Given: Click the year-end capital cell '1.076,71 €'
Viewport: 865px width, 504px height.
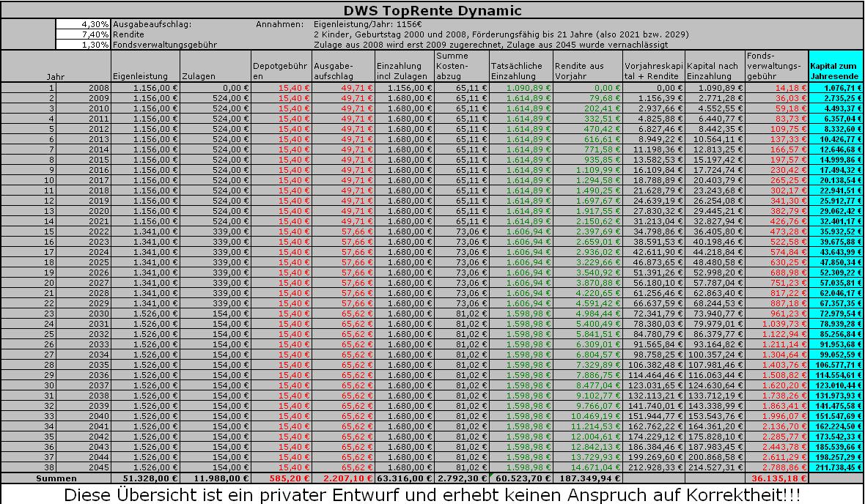Looking at the screenshot, I should [836, 88].
